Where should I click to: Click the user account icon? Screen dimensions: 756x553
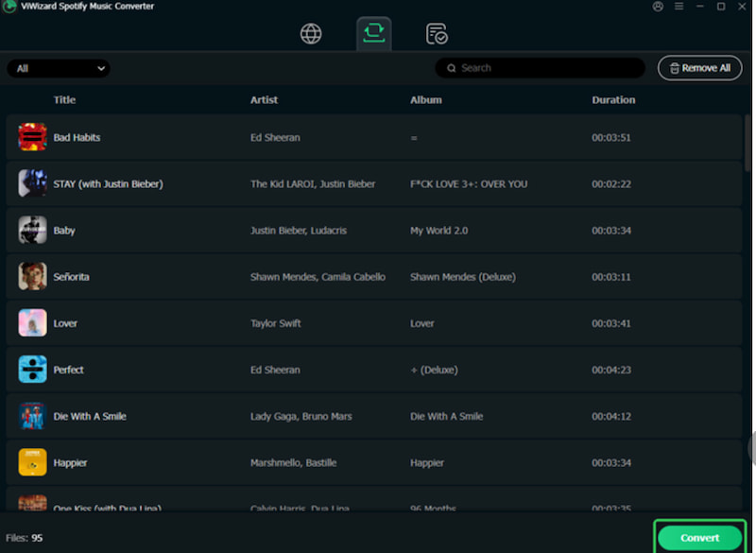[658, 7]
